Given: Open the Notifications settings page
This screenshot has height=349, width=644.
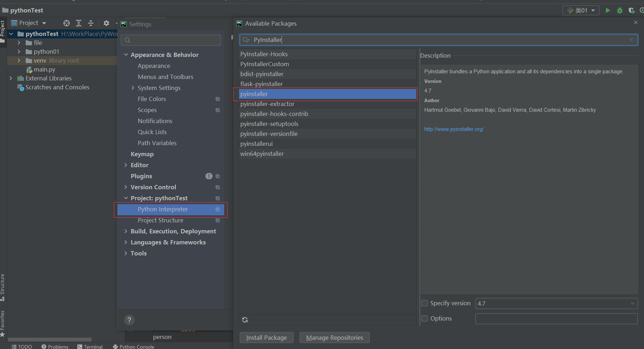Looking at the screenshot, I should [x=155, y=121].
